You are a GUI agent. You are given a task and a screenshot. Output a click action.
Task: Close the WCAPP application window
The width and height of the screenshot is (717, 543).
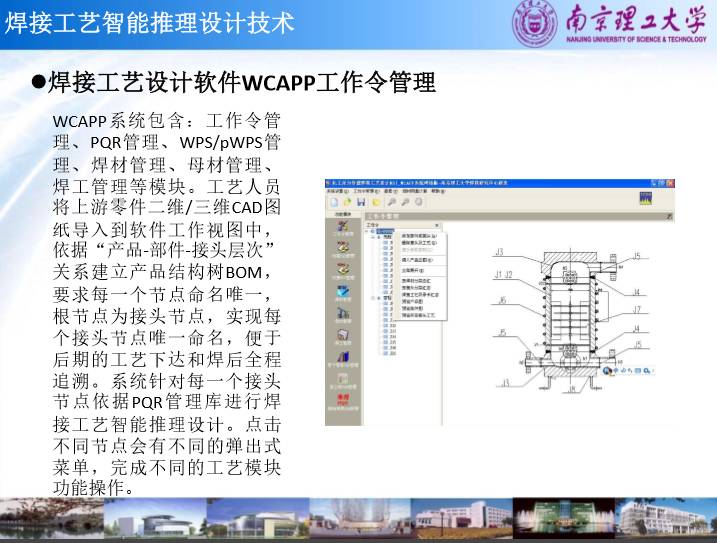pos(670,183)
